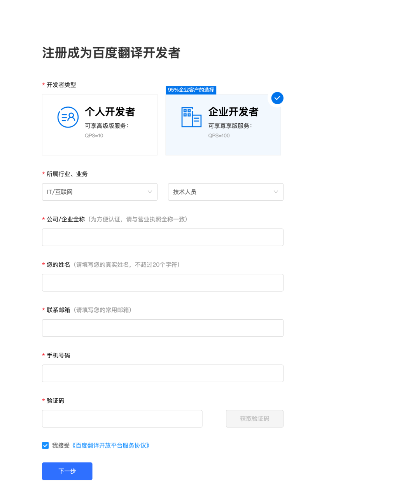420x504 pixels.
Task: Select the 个人开发者 card icon
Action: (x=68, y=117)
